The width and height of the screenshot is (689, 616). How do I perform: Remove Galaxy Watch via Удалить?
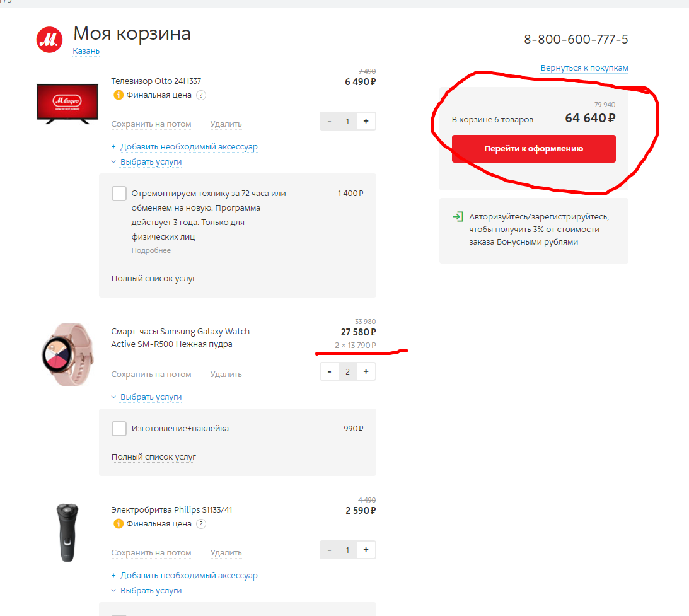(x=226, y=375)
